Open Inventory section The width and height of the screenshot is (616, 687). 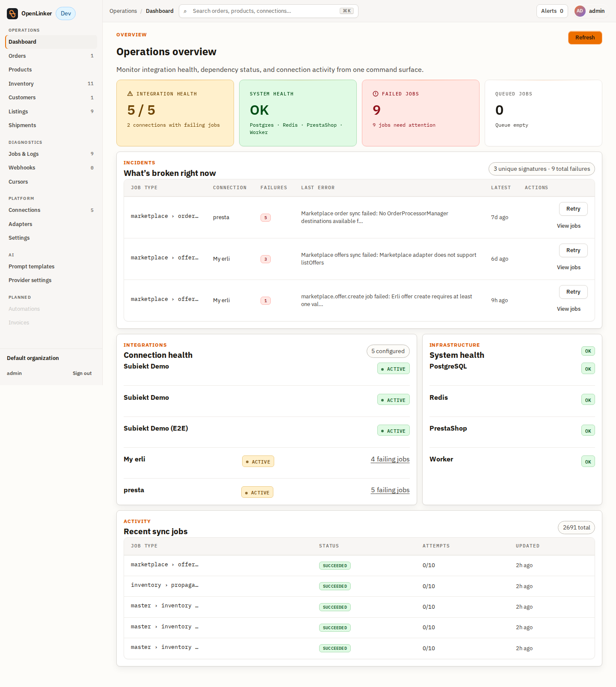(51, 83)
